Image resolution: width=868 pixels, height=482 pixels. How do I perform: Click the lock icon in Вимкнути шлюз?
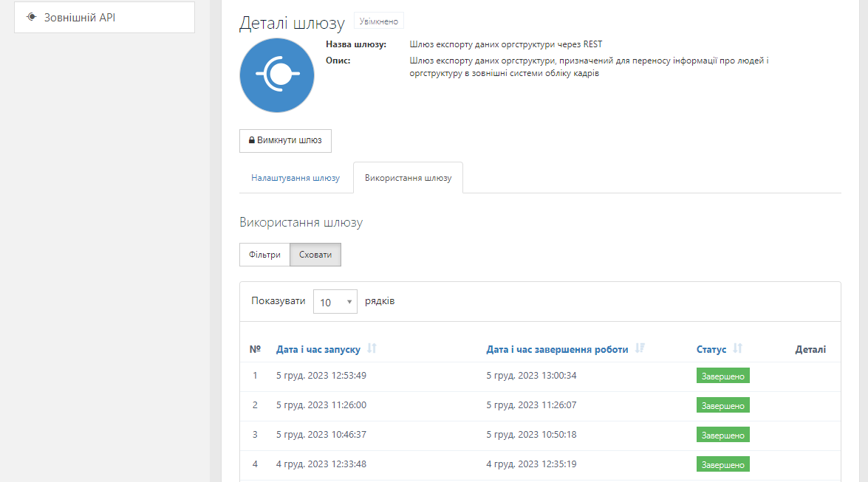pos(251,140)
